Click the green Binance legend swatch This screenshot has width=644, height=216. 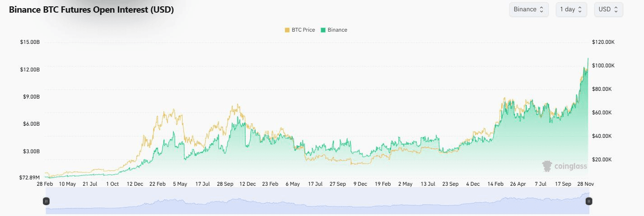coord(323,30)
